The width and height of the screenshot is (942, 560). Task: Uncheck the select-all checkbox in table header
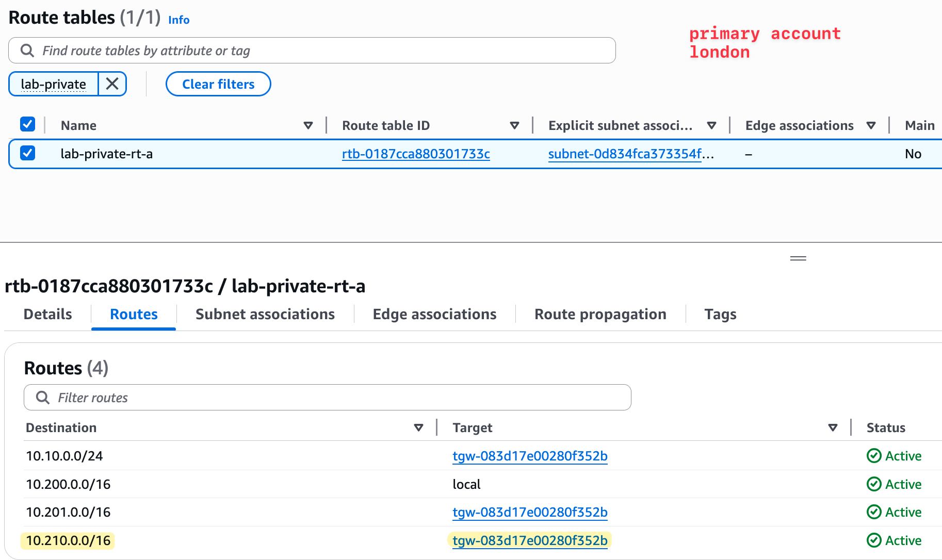click(x=27, y=124)
